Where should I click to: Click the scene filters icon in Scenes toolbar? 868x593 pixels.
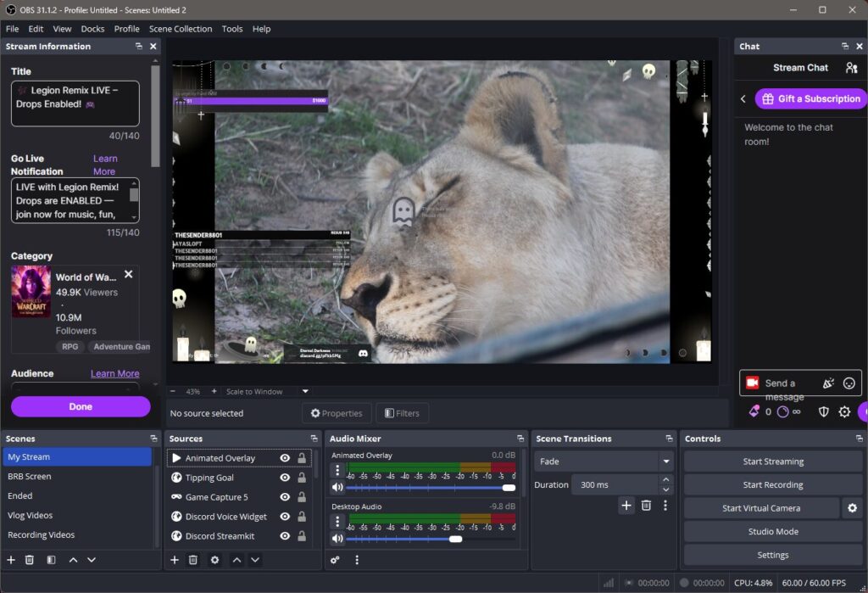point(51,560)
